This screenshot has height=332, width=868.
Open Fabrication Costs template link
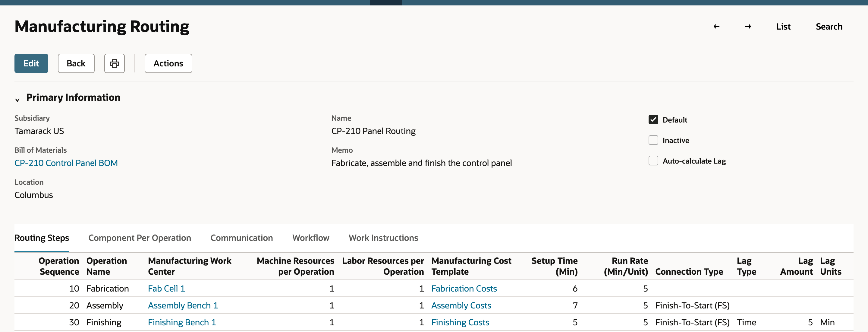(464, 289)
